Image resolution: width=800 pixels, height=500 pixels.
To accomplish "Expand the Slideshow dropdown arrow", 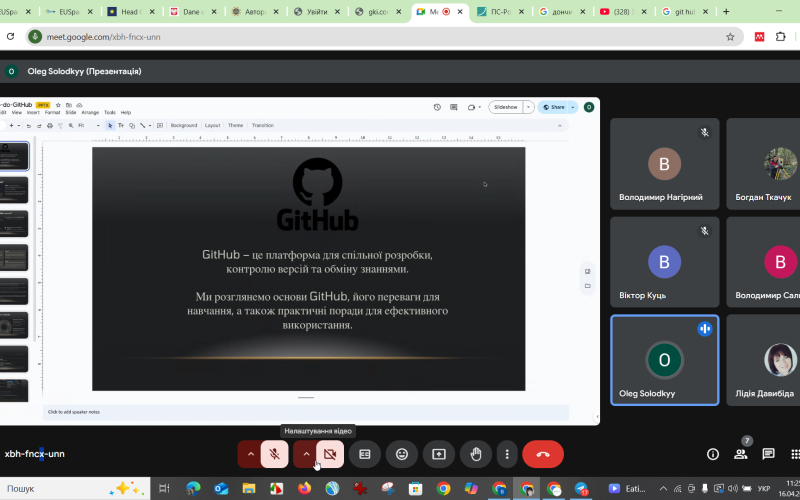I will [529, 107].
